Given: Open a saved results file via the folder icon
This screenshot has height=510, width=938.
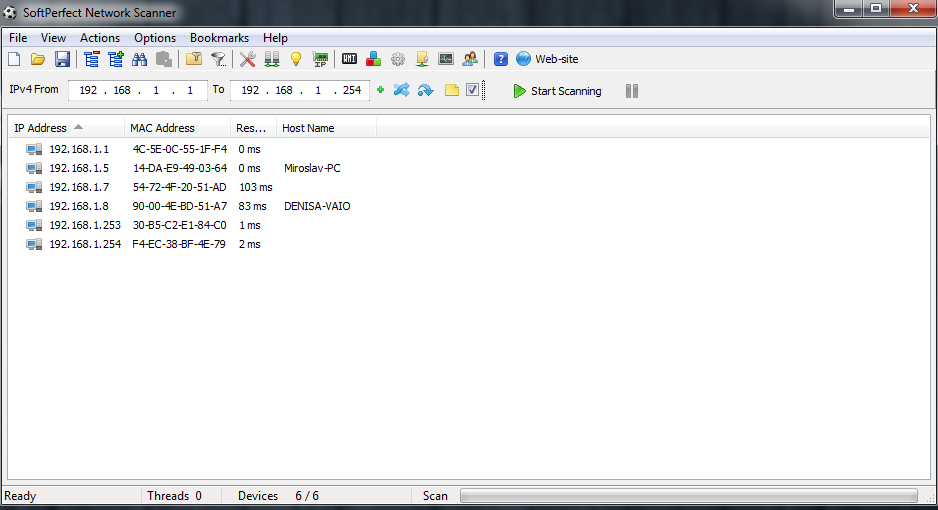Looking at the screenshot, I should click(38, 59).
